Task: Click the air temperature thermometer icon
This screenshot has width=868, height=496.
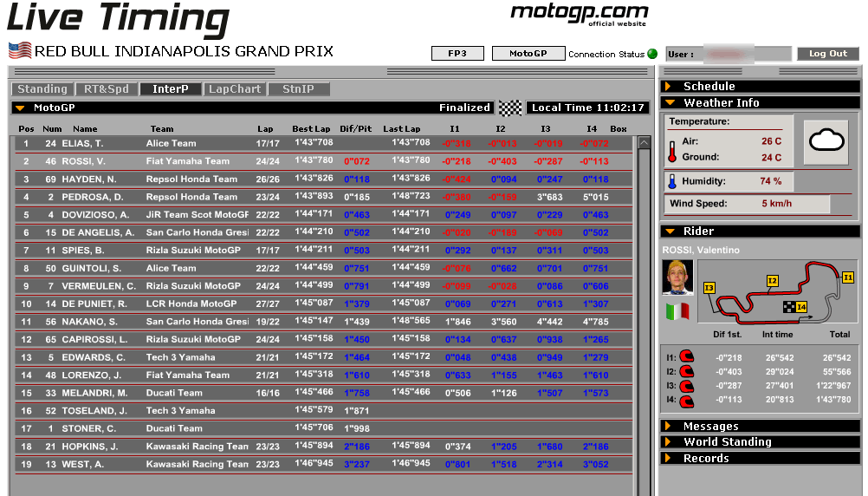Action: point(672,151)
